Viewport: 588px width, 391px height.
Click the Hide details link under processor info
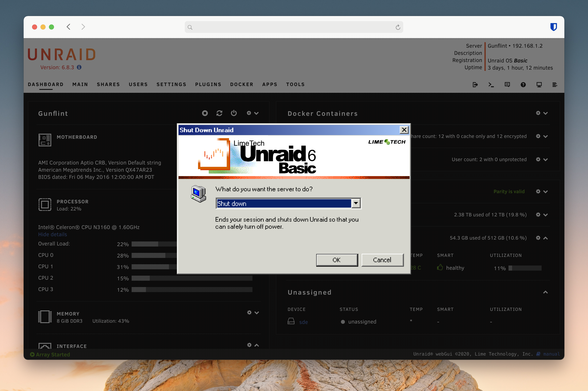52,234
